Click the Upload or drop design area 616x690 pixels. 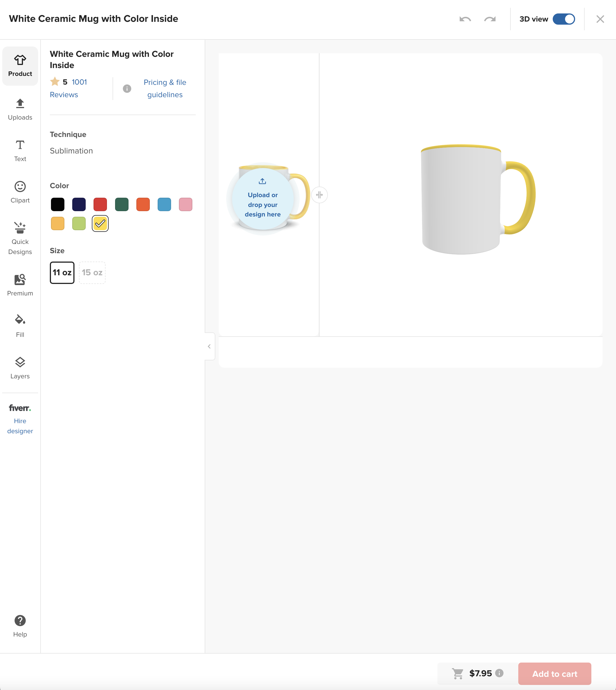click(x=263, y=200)
